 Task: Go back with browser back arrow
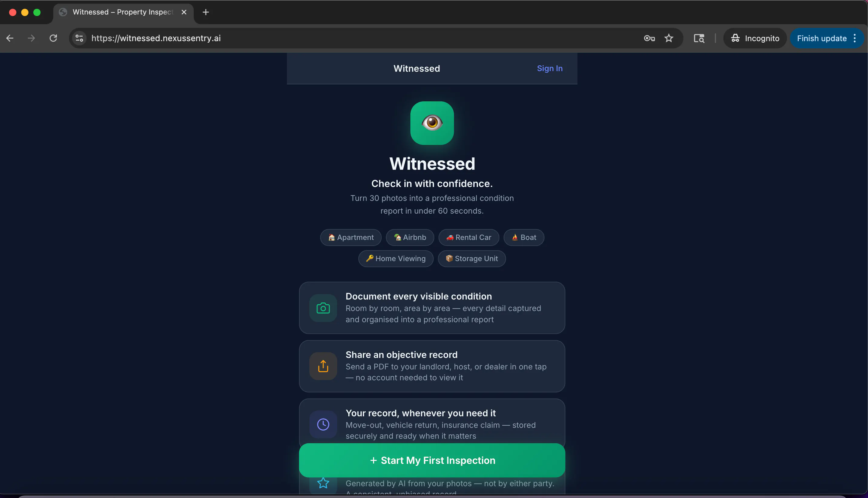tap(10, 38)
